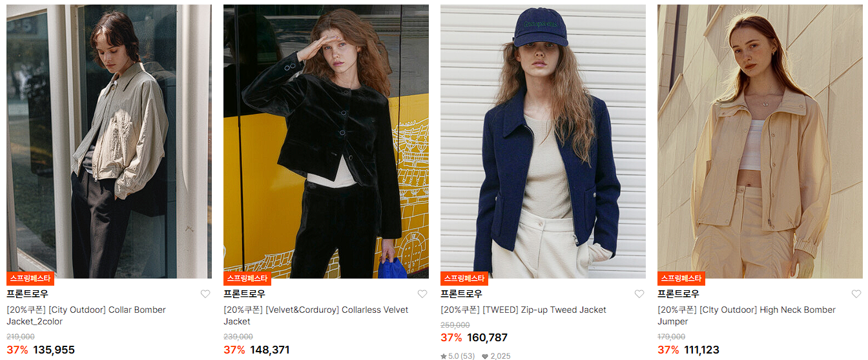View the navy tweed jacket photo
Viewport: 868px width, 360px height.
coord(543,142)
